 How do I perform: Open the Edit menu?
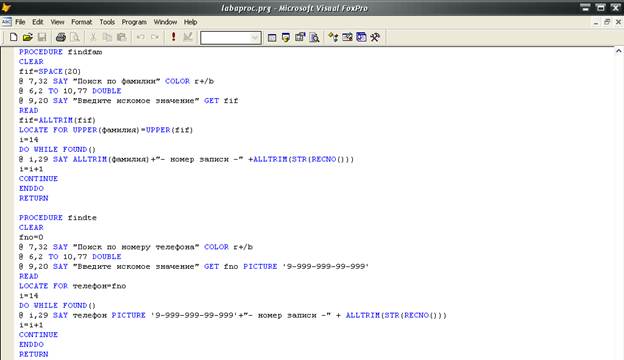click(x=38, y=22)
